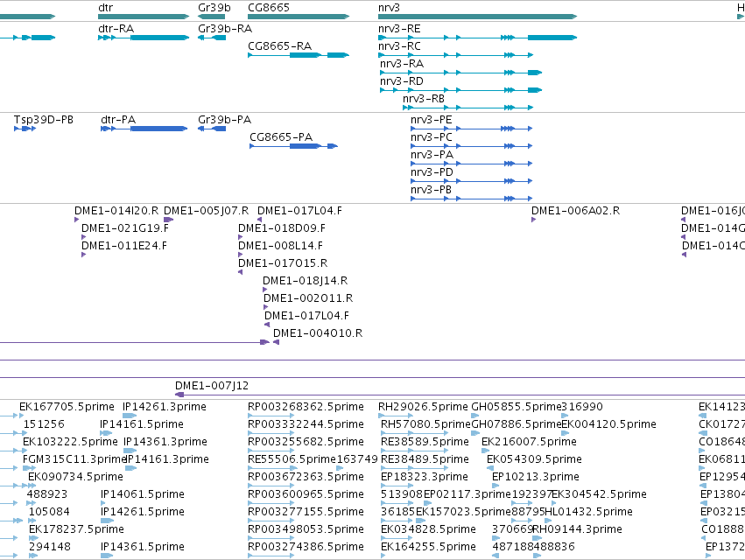Click EST label IP14161.5prime
This screenshot has width=745, height=560.
tap(142, 424)
